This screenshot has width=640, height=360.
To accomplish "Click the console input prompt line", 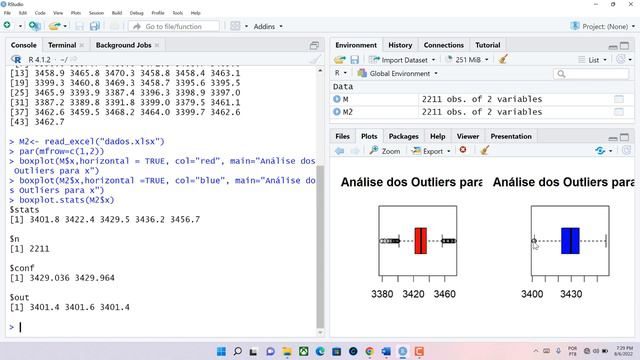I will tap(163, 327).
